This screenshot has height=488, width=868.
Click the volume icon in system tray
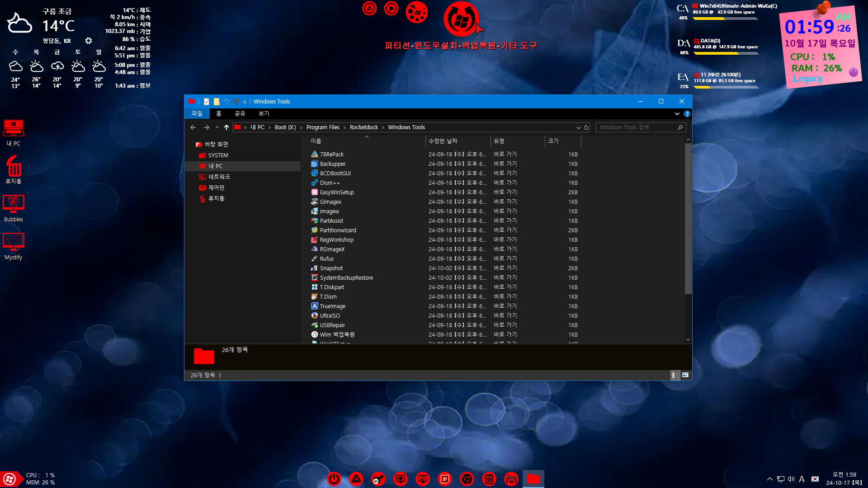(x=791, y=479)
